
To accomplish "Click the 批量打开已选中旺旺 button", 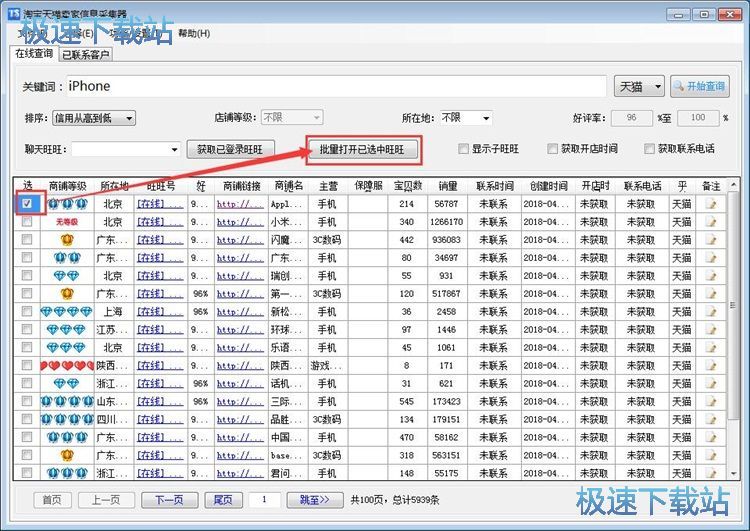I will click(x=363, y=149).
